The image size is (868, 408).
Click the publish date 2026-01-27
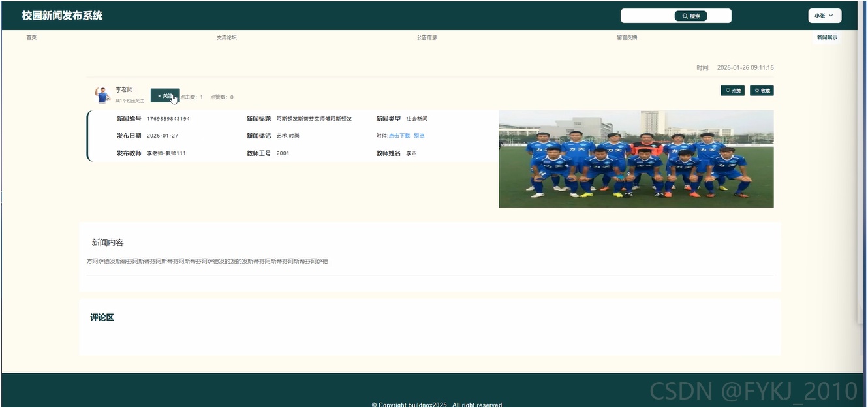click(x=163, y=136)
